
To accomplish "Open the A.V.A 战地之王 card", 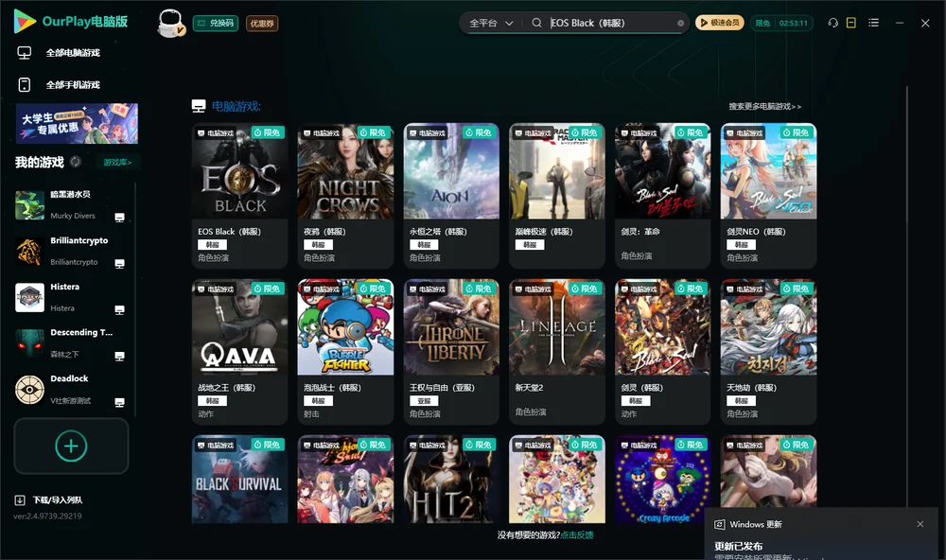I will (x=239, y=352).
